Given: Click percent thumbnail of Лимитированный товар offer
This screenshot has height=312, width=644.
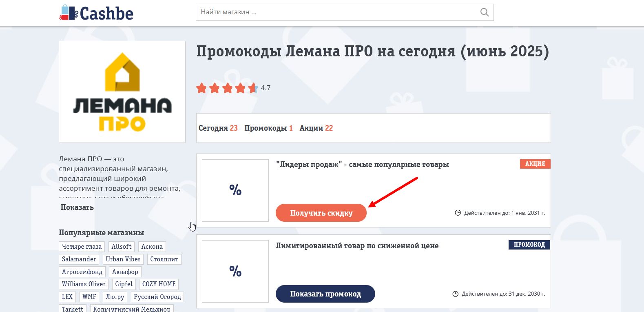Looking at the screenshot, I should 235,271.
